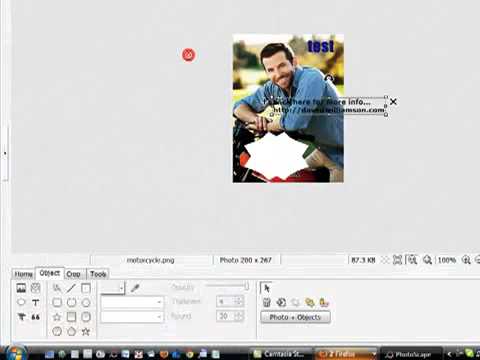Screen dimensions: 480x360
Task: Switch to the Tools tab
Action: click(98, 274)
